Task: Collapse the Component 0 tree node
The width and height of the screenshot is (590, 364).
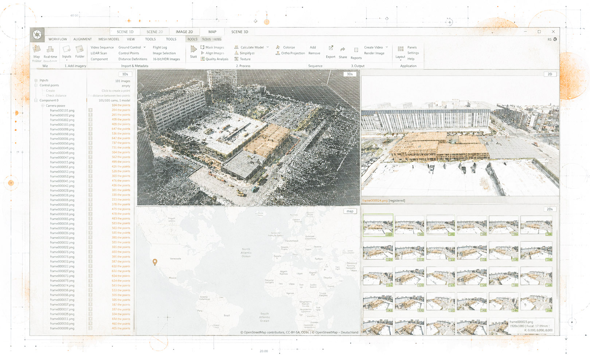Action: point(36,100)
